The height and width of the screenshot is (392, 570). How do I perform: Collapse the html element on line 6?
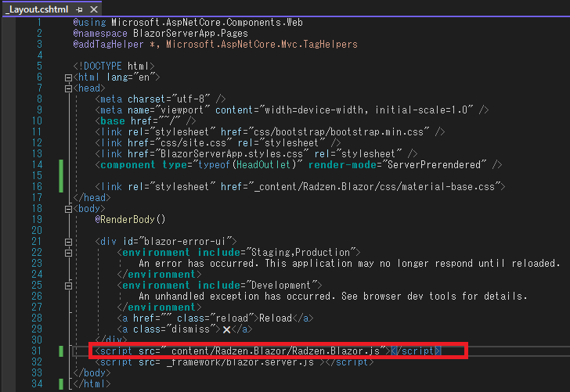point(68,77)
